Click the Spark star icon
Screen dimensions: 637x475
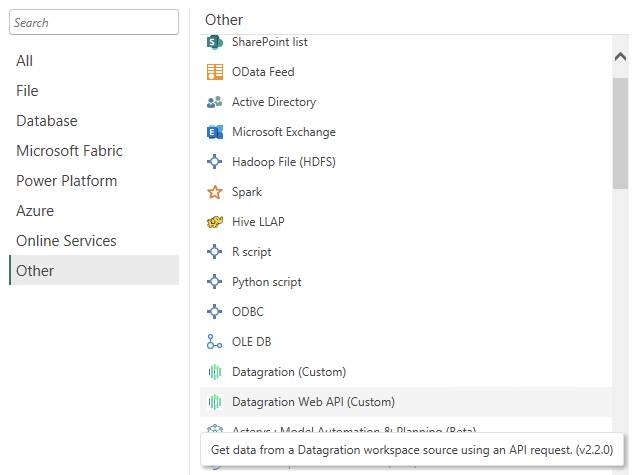coord(214,192)
